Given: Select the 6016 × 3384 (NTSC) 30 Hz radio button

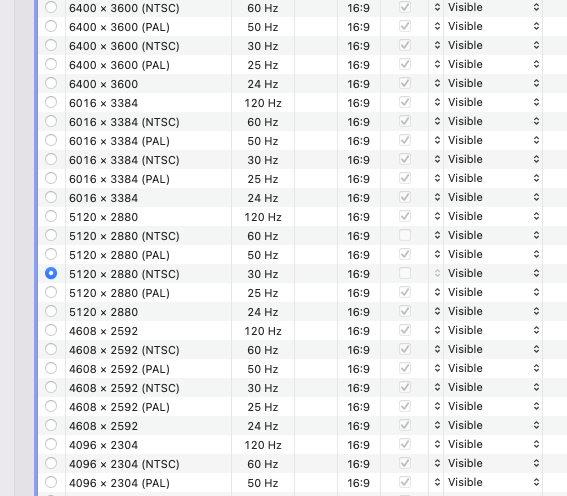Looking at the screenshot, I should click(x=51, y=159).
